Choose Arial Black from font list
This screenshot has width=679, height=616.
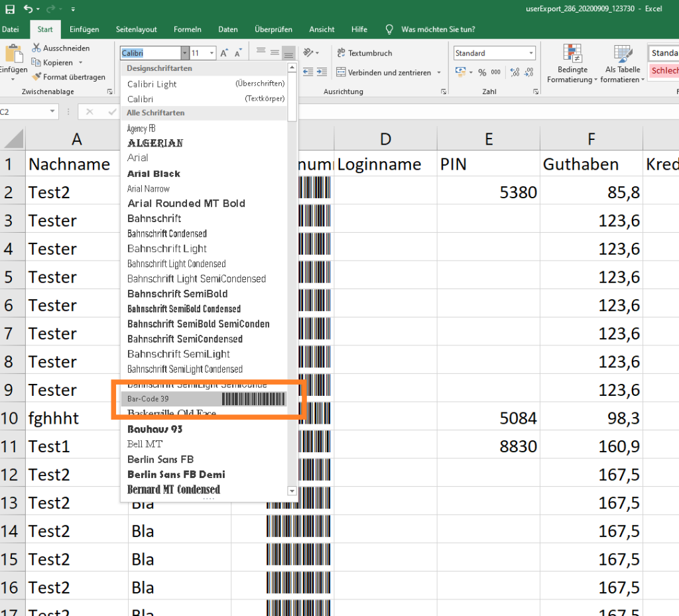click(x=204, y=174)
